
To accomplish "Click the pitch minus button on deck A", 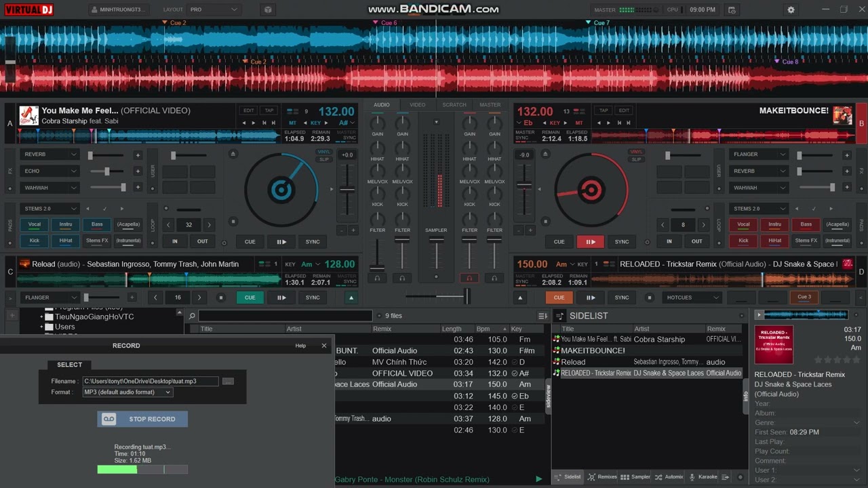I will [x=341, y=230].
